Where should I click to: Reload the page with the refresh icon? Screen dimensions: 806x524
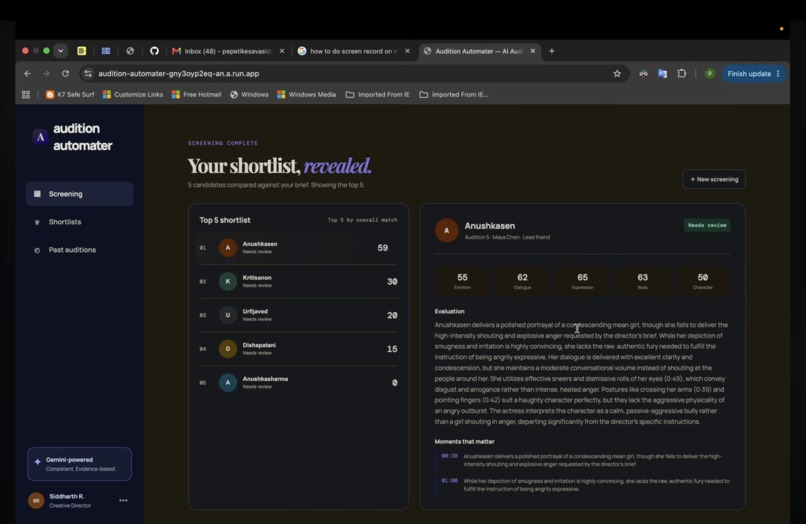[65, 74]
